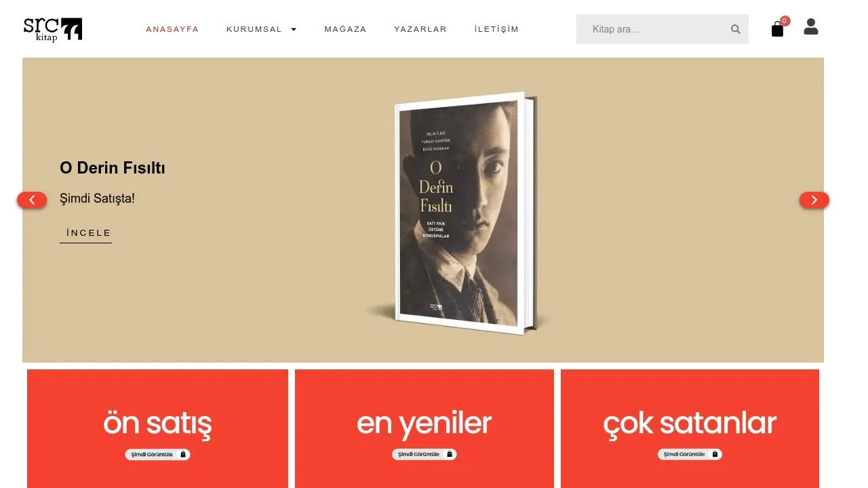
Task: Go to the YAZARLAR page
Action: 420,29
